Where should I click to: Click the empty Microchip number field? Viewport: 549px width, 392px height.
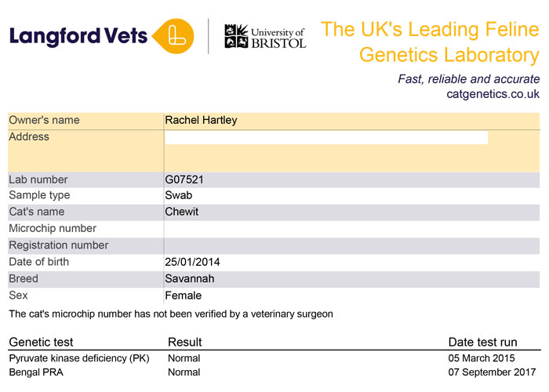point(351,229)
